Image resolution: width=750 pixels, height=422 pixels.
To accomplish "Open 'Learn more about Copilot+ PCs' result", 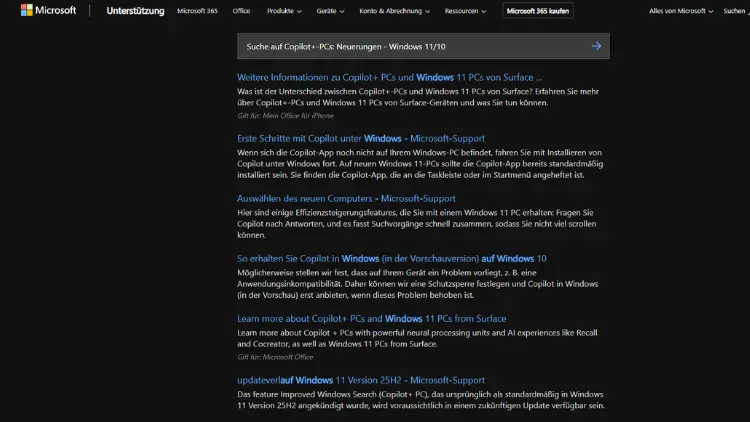I will click(x=372, y=318).
